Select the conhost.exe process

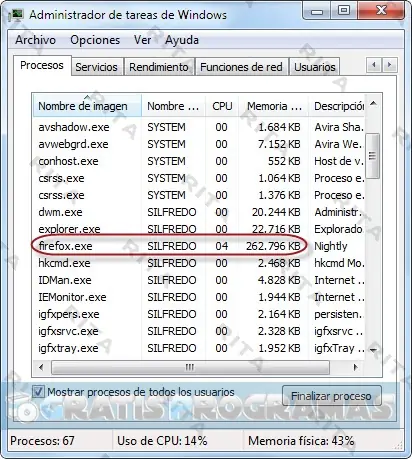(x=199, y=161)
